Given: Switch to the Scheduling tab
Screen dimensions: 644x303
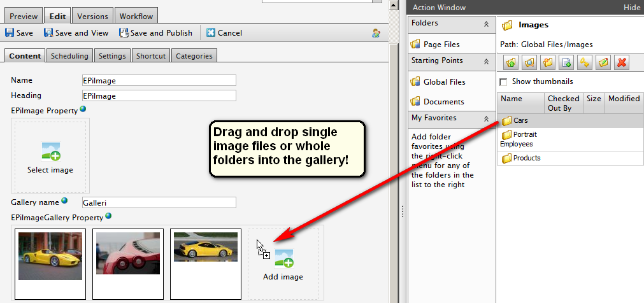Looking at the screenshot, I should click(x=69, y=56).
